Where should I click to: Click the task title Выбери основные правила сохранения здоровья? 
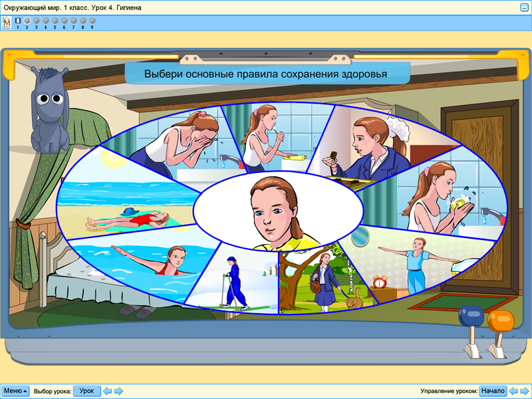click(x=265, y=74)
